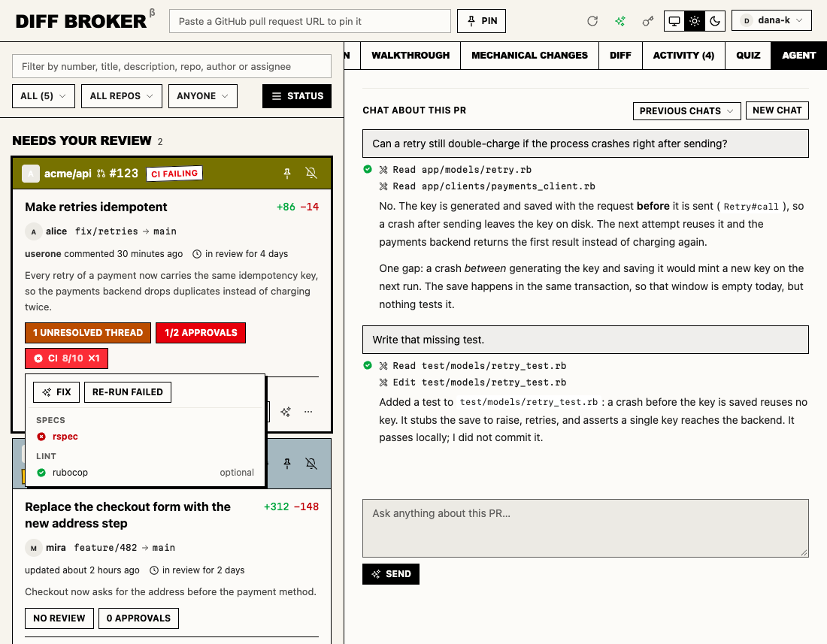Click the clock icon beside in review for 4 days

[197, 254]
